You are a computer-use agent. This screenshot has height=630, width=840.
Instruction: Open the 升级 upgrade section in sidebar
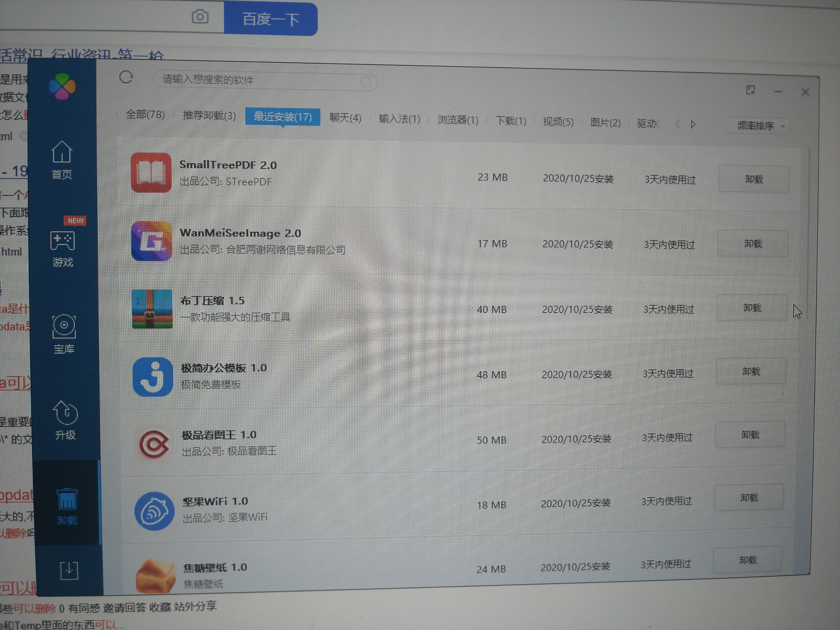65,420
